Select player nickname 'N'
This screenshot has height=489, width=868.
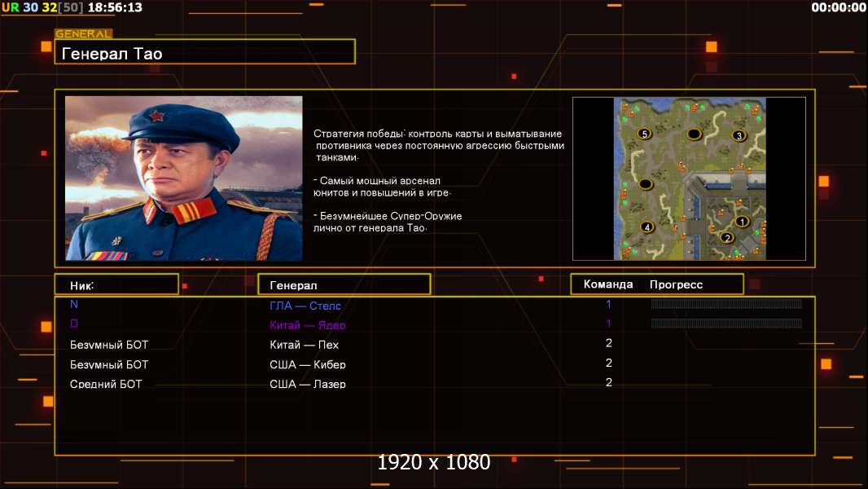click(x=74, y=304)
